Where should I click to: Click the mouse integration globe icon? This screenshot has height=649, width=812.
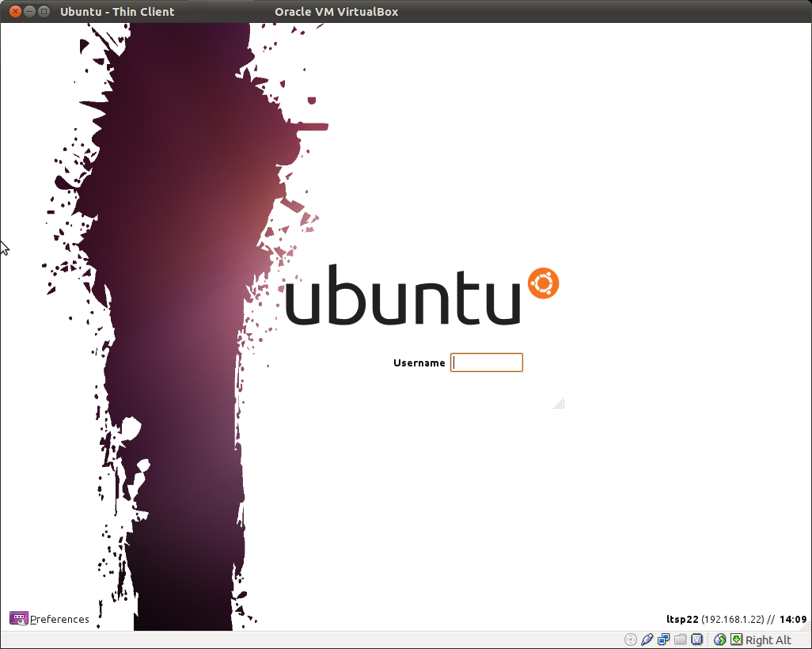[x=720, y=640]
